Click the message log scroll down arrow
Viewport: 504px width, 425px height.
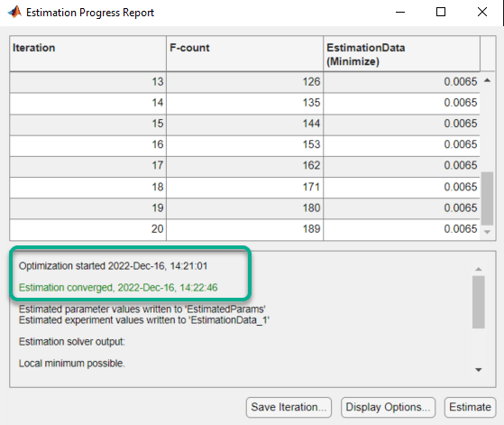478,370
